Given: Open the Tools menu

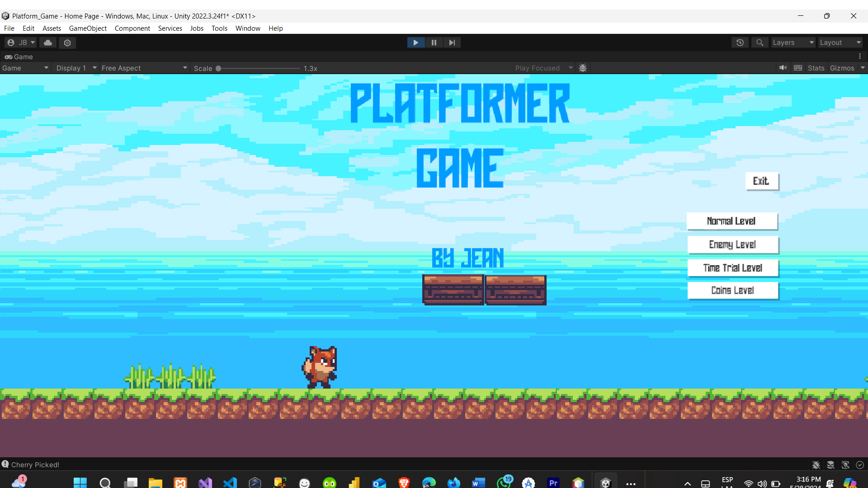Looking at the screenshot, I should (x=219, y=28).
